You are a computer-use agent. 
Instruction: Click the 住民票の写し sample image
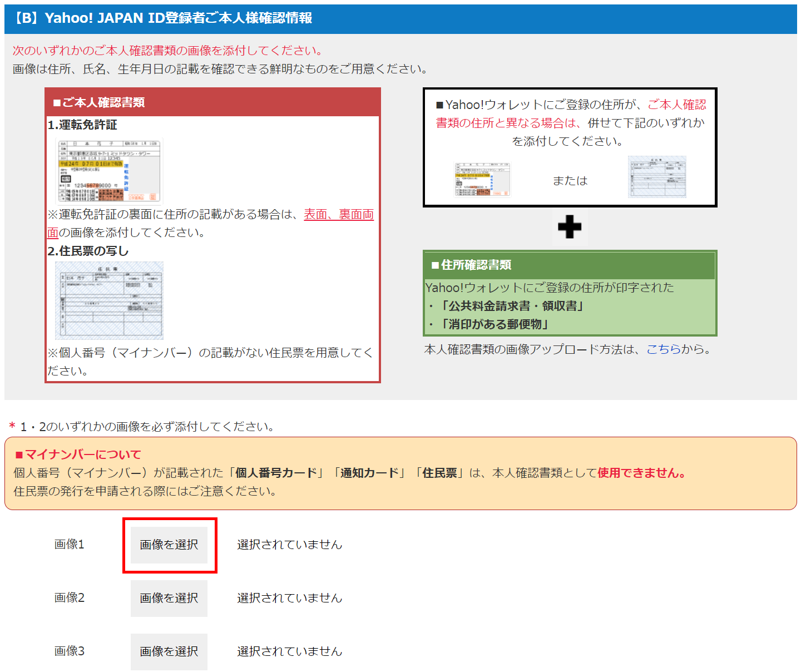(x=110, y=300)
